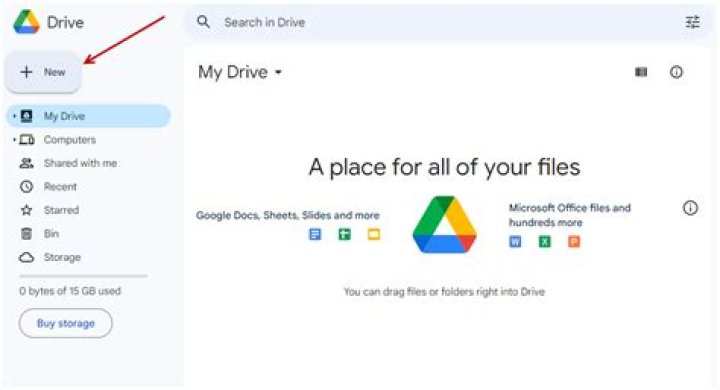Click the large central Drive logo
This screenshot has width=720, height=390.
pos(444,225)
